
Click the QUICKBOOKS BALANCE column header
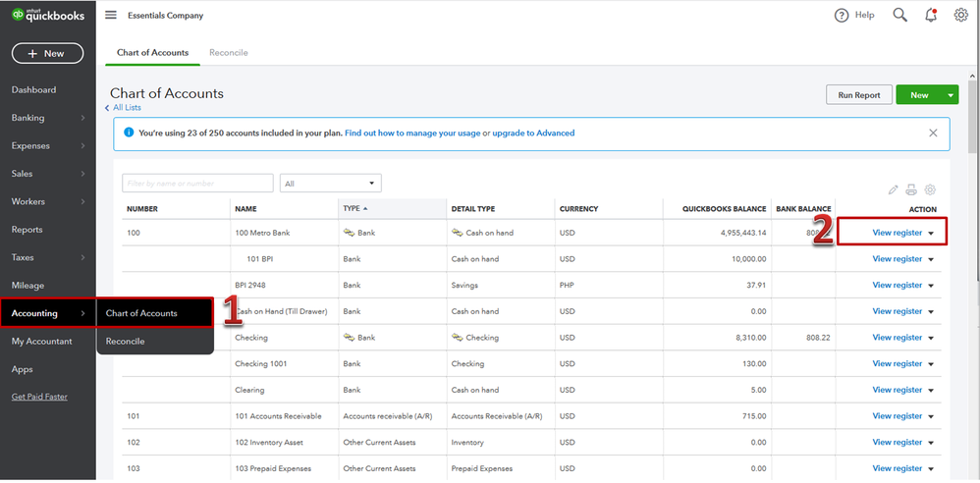click(x=724, y=209)
